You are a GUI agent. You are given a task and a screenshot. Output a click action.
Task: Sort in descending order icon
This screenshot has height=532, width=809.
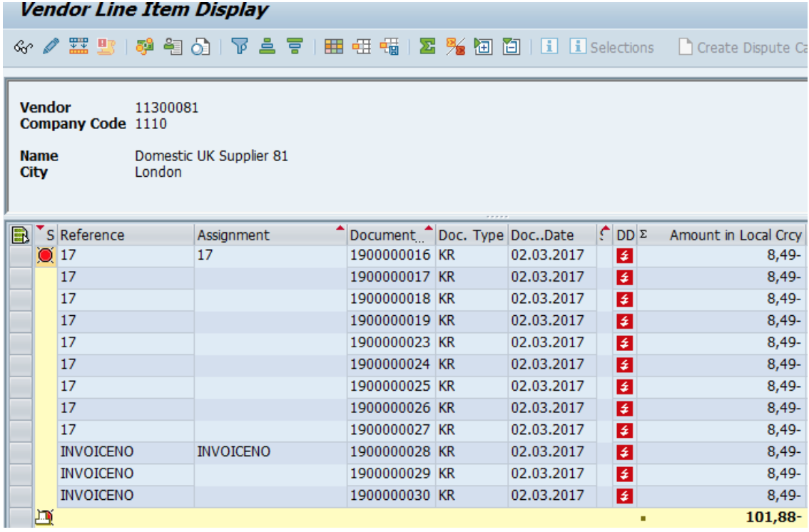[295, 46]
